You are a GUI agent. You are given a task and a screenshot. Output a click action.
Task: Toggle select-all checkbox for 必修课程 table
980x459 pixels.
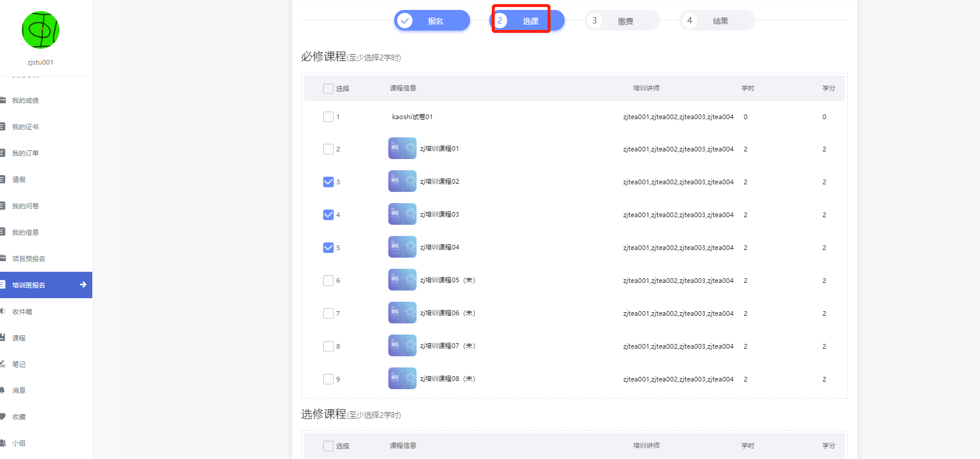click(328, 89)
